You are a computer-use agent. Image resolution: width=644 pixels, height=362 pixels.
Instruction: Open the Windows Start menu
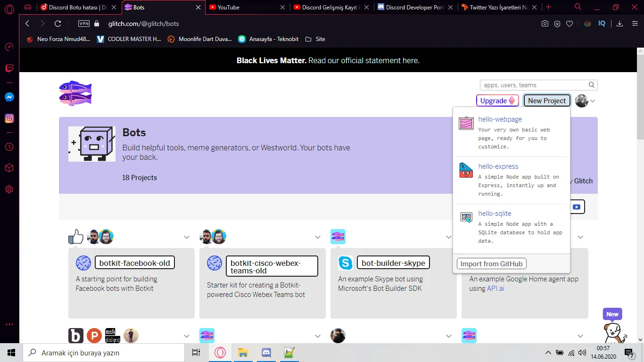11,353
